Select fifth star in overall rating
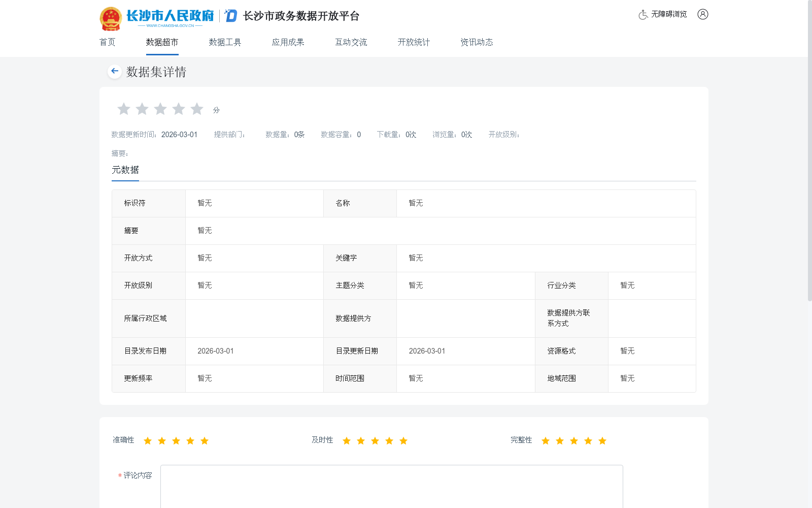Image resolution: width=812 pixels, height=508 pixels. pyautogui.click(x=197, y=109)
